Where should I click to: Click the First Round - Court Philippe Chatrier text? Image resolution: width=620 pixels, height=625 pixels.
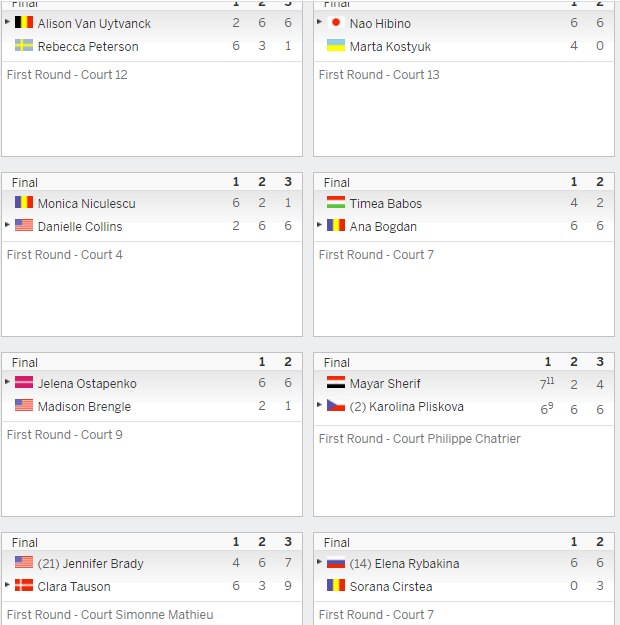(x=419, y=438)
